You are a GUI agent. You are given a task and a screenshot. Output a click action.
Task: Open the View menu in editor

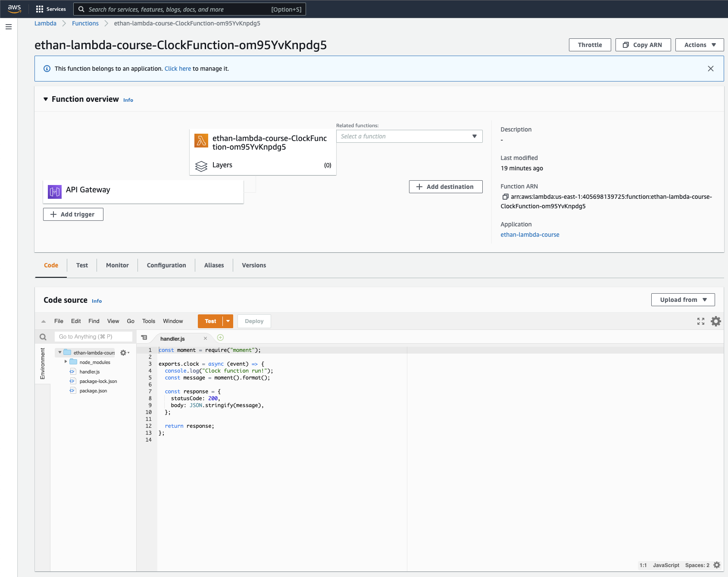click(x=113, y=321)
